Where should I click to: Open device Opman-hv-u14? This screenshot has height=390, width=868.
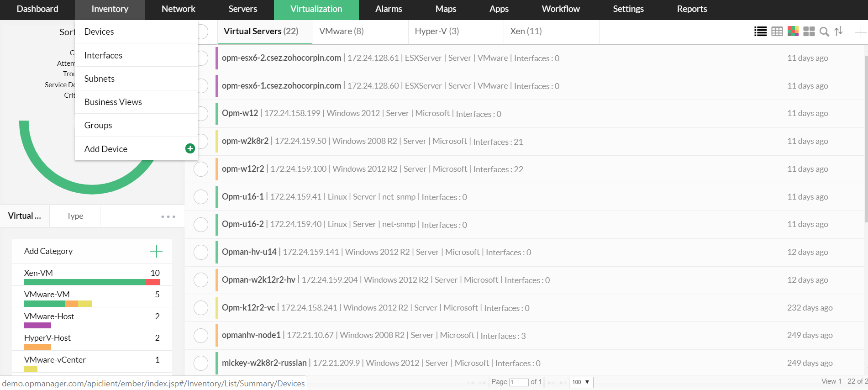pyautogui.click(x=249, y=252)
